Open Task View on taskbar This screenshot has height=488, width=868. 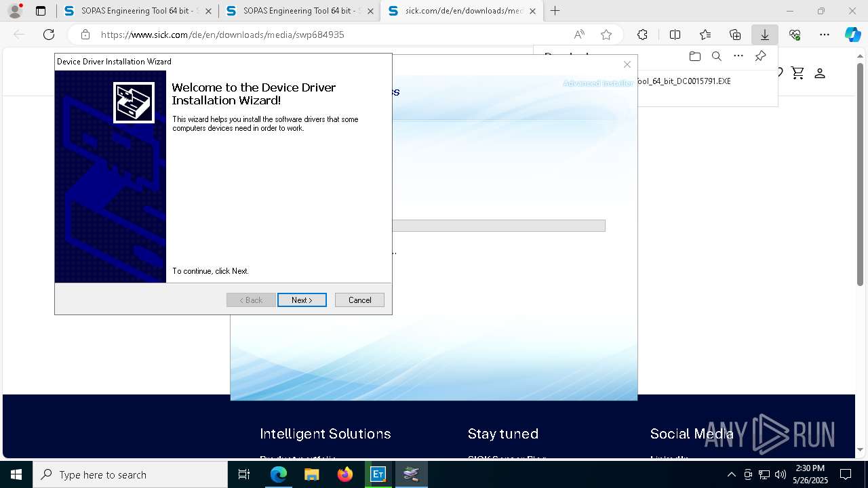[x=245, y=474]
